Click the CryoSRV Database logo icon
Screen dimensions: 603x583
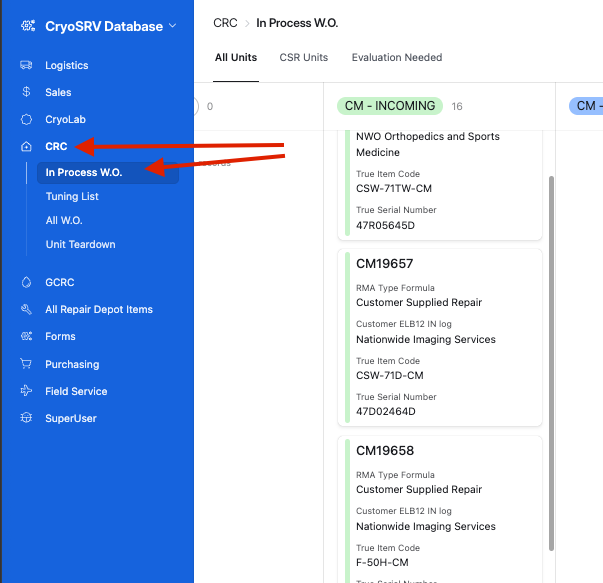28,26
